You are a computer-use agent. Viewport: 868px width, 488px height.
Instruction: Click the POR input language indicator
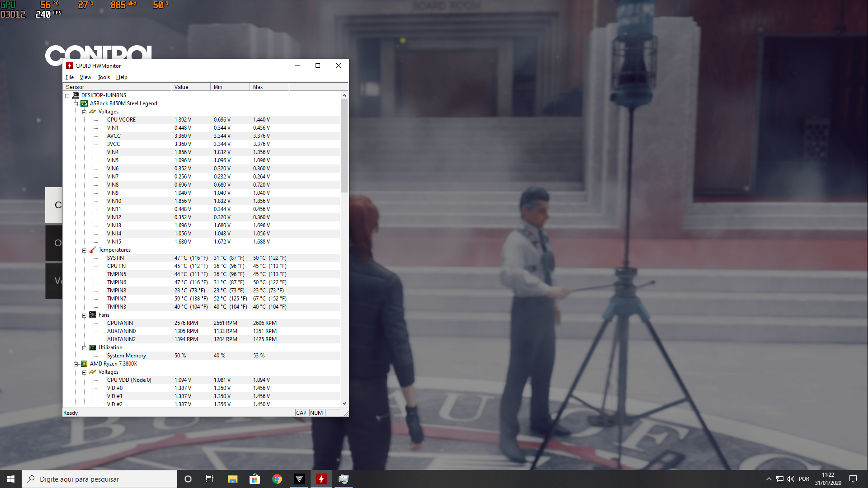[x=804, y=479]
